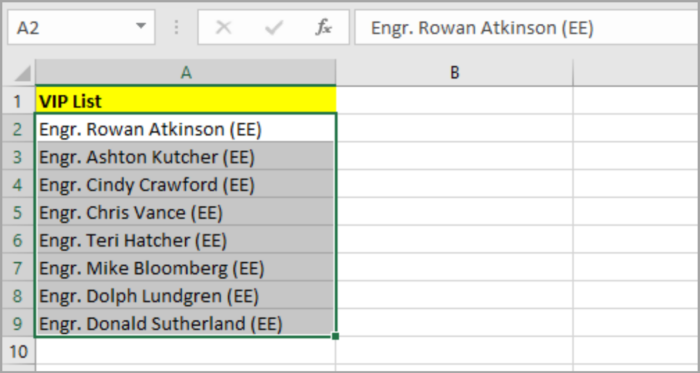Screen dimensions: 700x373
Task: Select cell Engr. Cindy Crawford (EE)
Action: click(x=186, y=185)
